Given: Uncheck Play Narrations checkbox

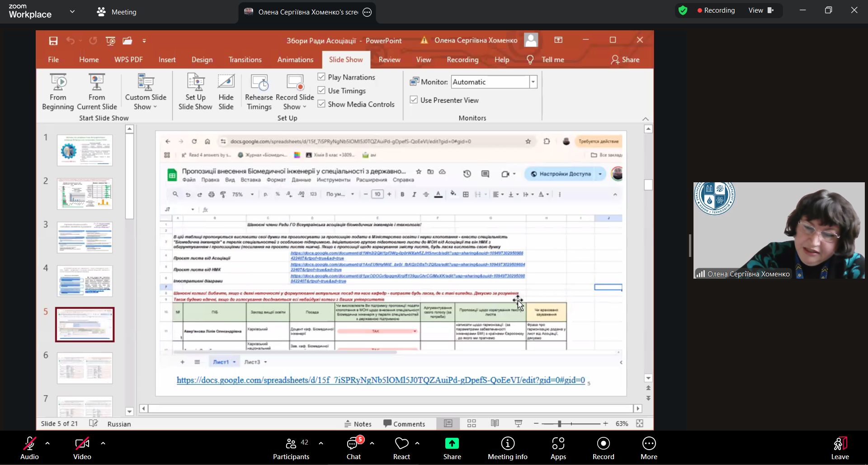Looking at the screenshot, I should pyautogui.click(x=321, y=77).
